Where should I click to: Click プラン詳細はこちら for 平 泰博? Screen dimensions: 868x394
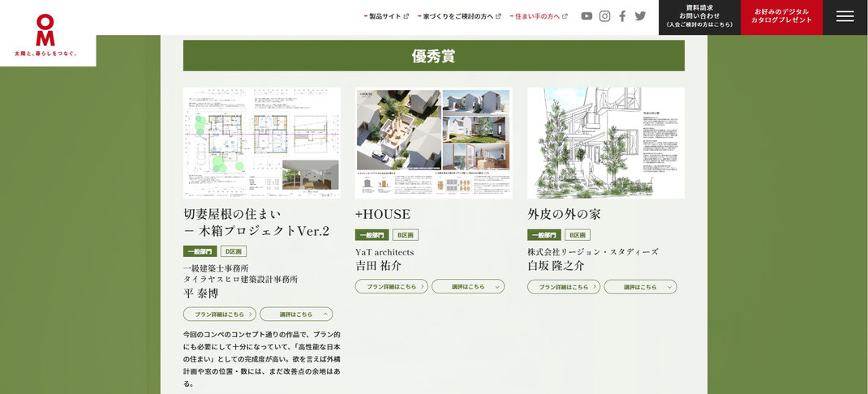[220, 315]
